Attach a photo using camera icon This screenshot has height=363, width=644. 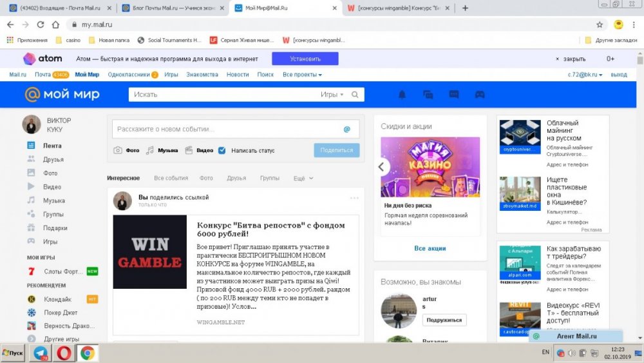[118, 150]
